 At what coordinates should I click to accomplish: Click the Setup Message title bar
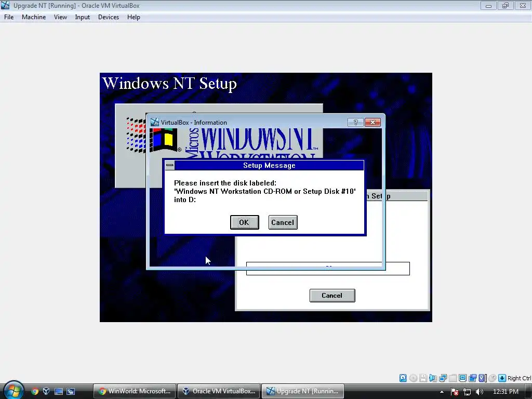(269, 165)
